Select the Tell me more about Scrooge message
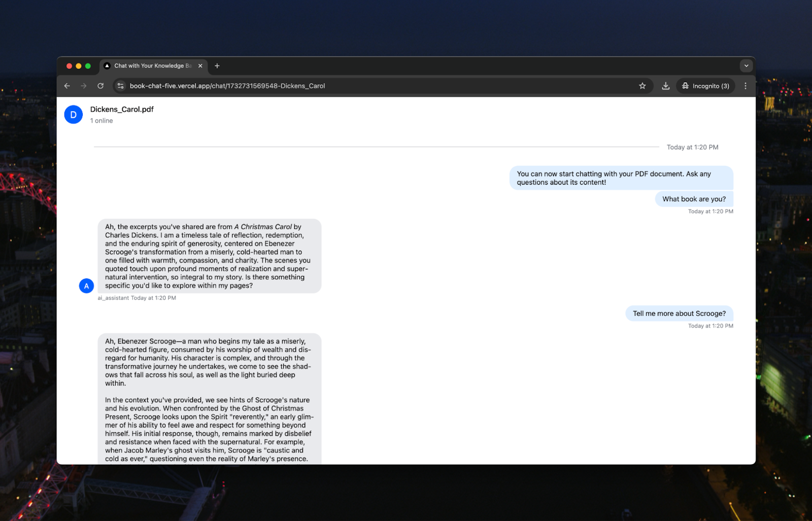The height and width of the screenshot is (521, 812). (679, 314)
